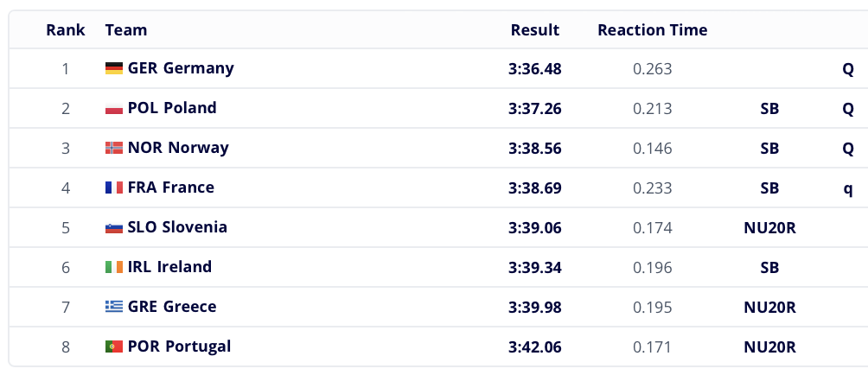Click the Slovenia flag icon
The height and width of the screenshot is (375, 868).
tap(114, 228)
